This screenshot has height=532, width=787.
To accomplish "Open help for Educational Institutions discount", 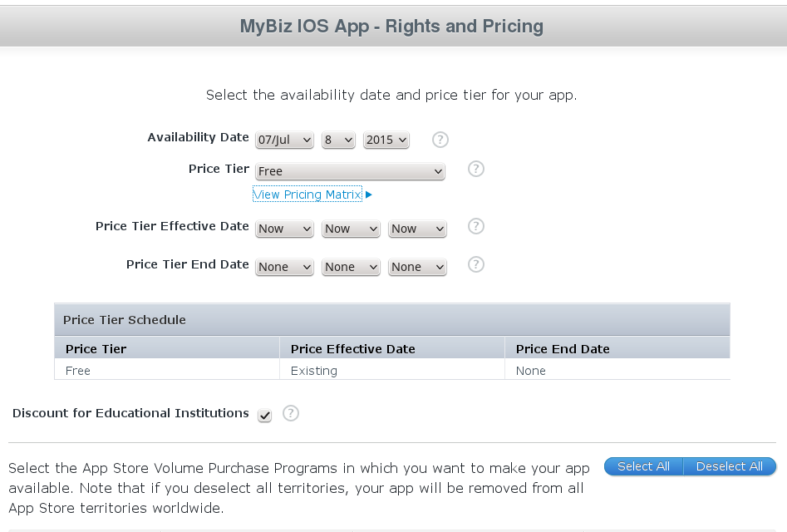I will point(291,412).
